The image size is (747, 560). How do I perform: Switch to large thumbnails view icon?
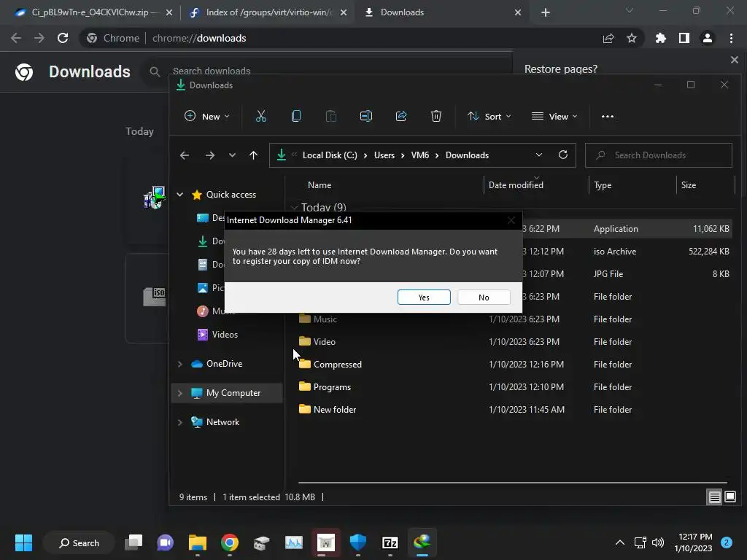pyautogui.click(x=730, y=497)
